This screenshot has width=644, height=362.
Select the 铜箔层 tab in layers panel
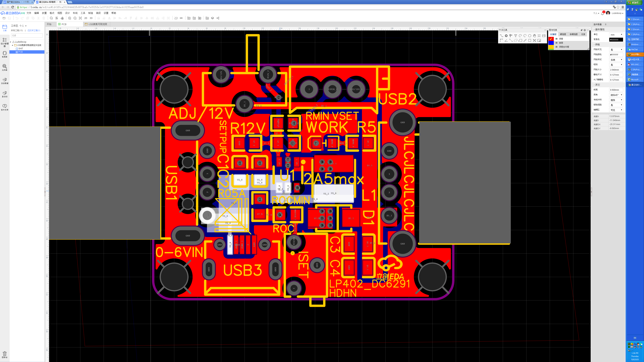[x=563, y=34]
